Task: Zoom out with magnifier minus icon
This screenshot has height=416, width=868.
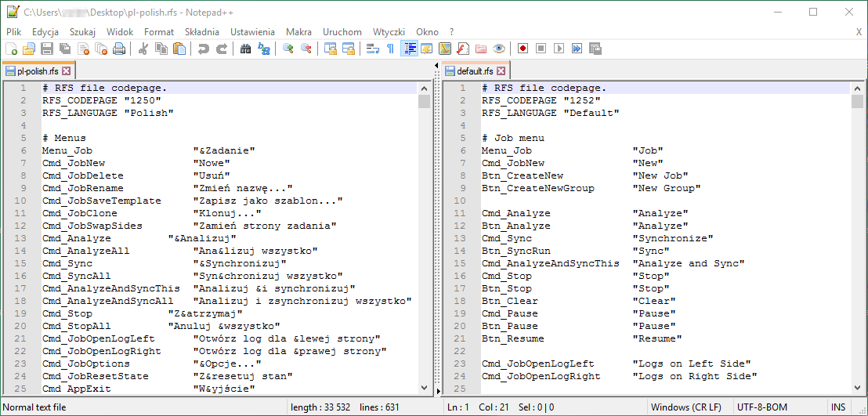Action: [x=306, y=49]
